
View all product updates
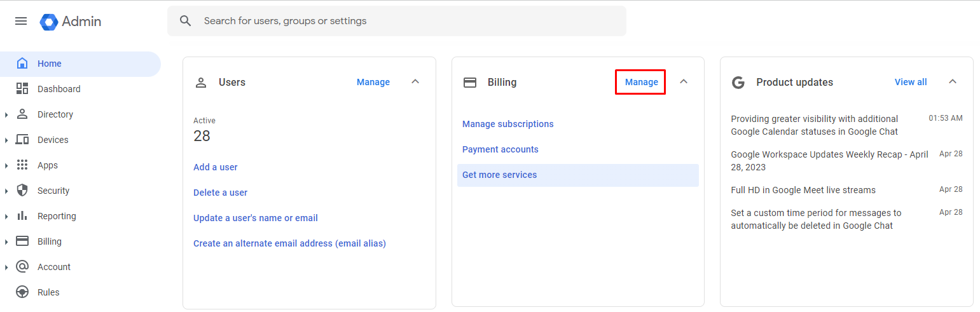click(x=910, y=82)
